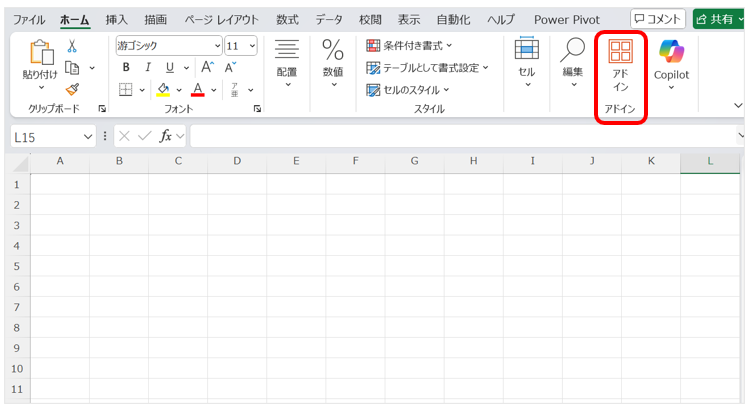Click the cell borders icon

pos(125,90)
